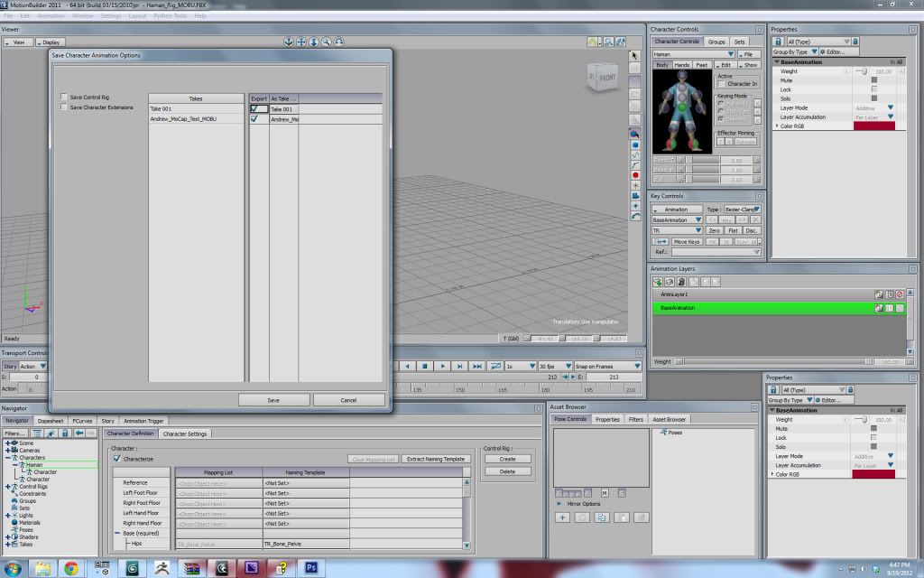Open the Dopesheet tab
The height and width of the screenshot is (578, 924).
[51, 421]
